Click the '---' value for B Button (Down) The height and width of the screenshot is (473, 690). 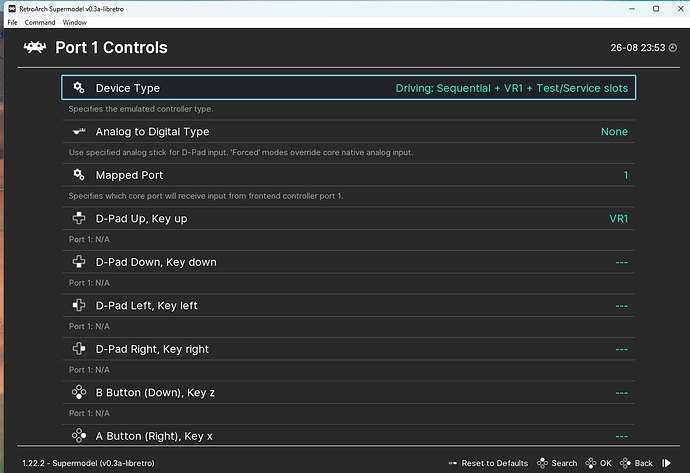621,393
